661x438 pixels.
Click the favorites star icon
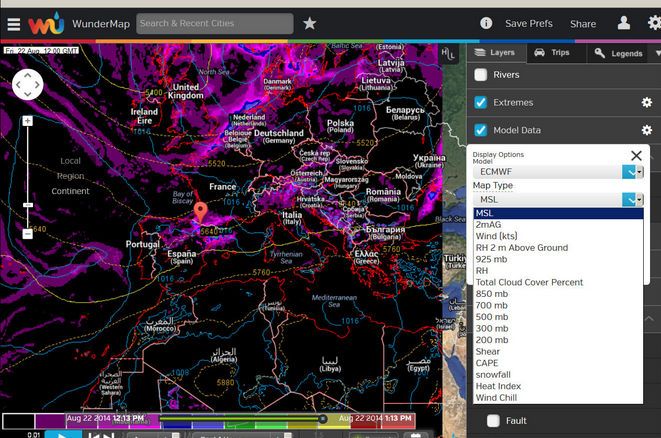pyautogui.click(x=309, y=24)
